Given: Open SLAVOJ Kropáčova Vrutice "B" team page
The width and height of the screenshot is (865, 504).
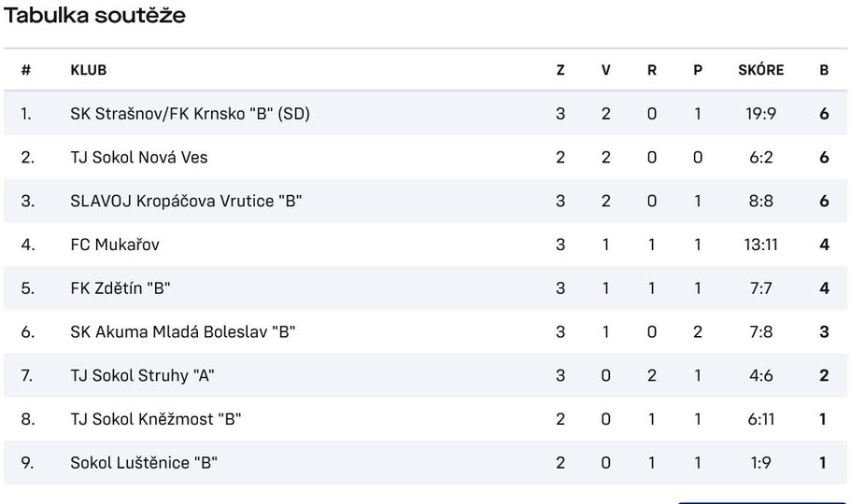Looking at the screenshot, I should click(186, 201).
